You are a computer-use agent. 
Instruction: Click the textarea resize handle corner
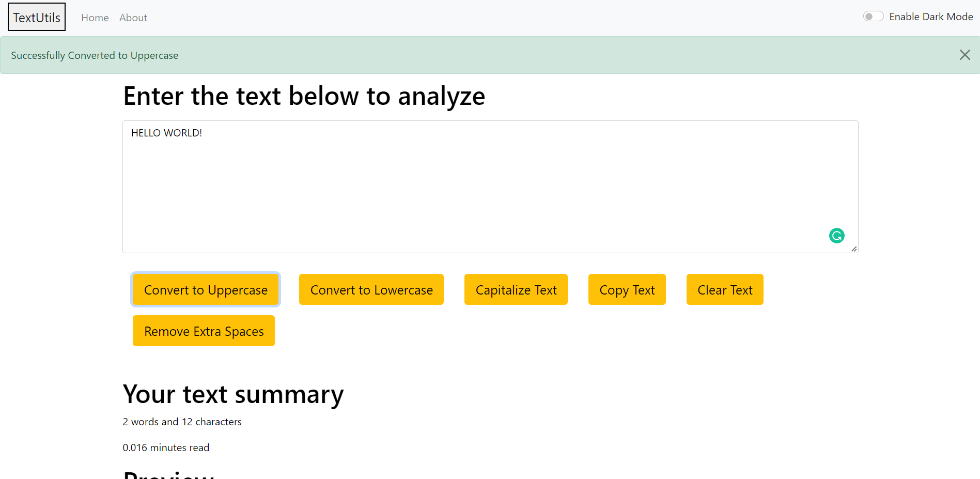854,249
